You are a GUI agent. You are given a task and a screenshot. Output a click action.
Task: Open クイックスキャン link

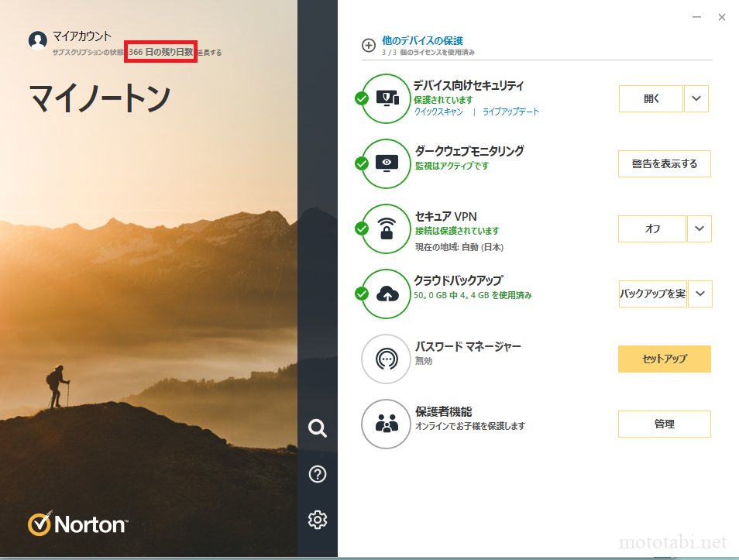click(438, 112)
